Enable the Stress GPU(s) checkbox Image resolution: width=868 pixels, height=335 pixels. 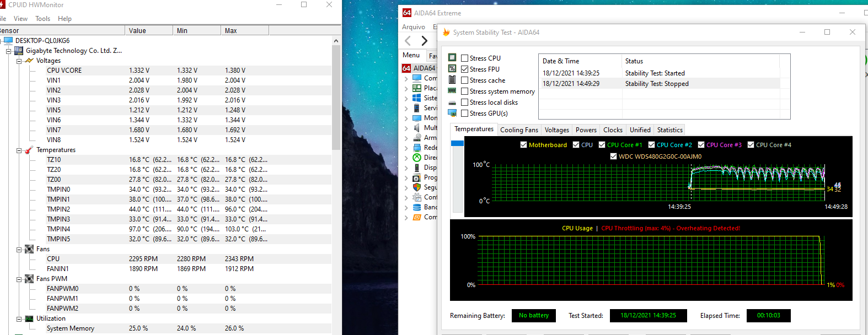pyautogui.click(x=465, y=113)
